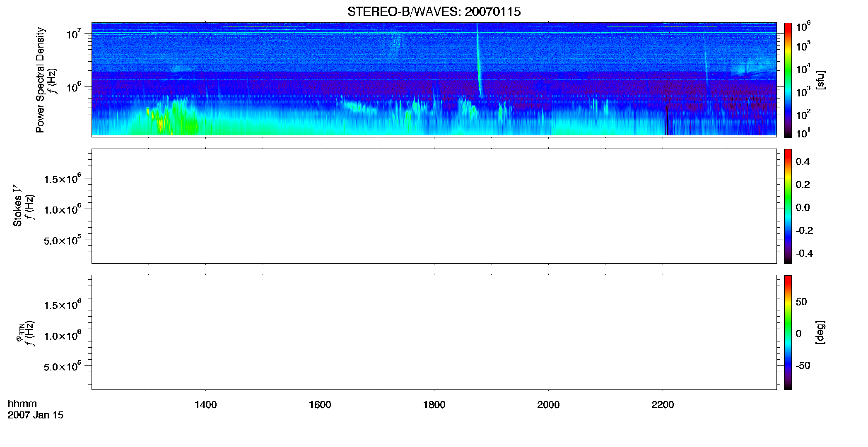Select the "2007 Jan 15" date label

pyautogui.click(x=36, y=415)
